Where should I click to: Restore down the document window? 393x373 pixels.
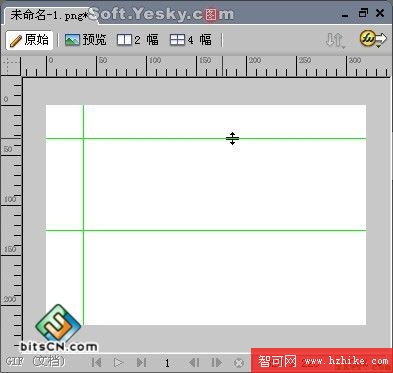363,13
